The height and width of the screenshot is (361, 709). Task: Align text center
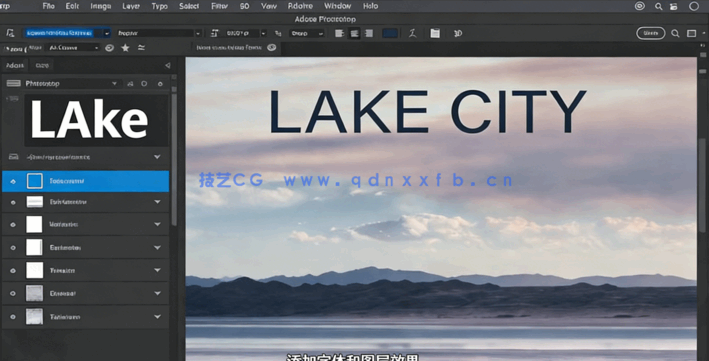tap(354, 33)
